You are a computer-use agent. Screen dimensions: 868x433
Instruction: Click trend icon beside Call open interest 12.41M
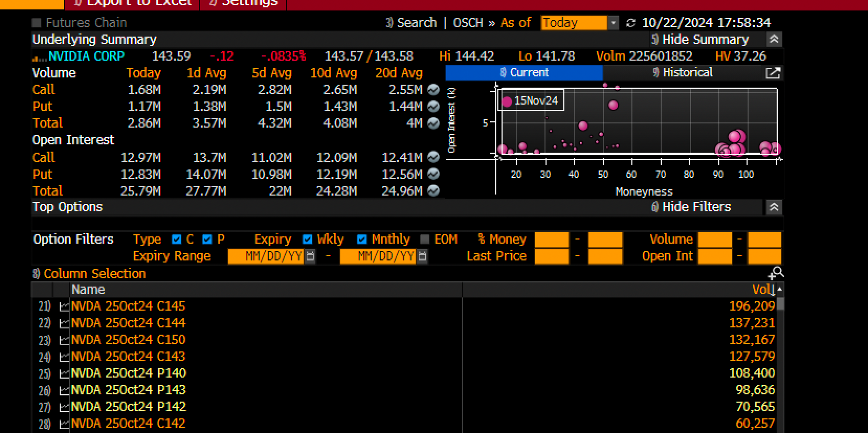coord(433,157)
